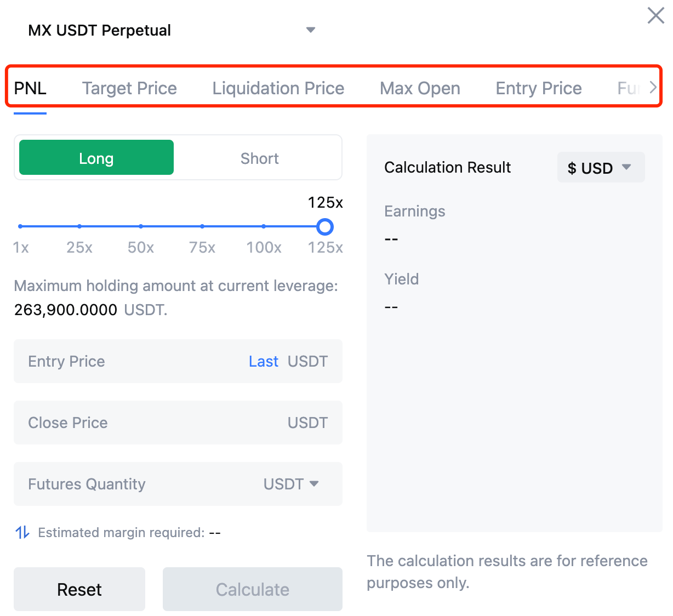Image resolution: width=673 pixels, height=616 pixels.
Task: Switch to Target Price tab
Action: 129,88
